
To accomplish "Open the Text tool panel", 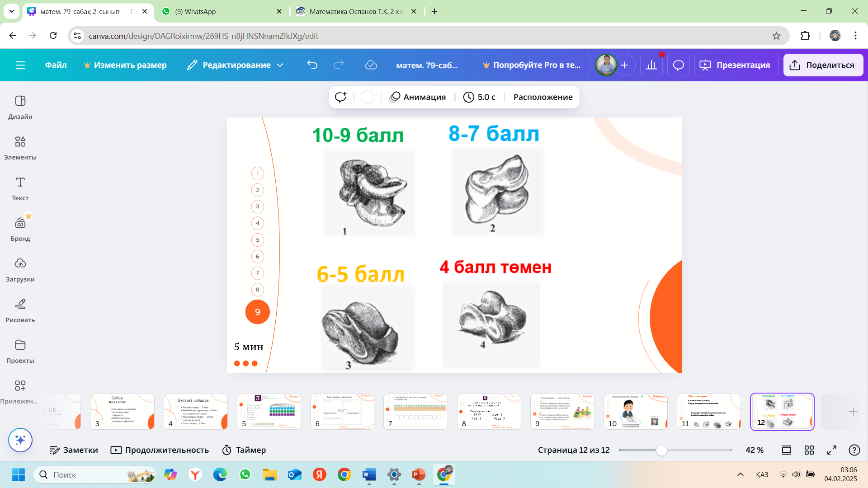I will coord(20,188).
